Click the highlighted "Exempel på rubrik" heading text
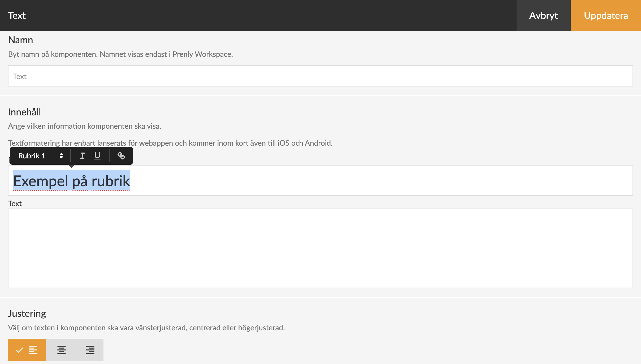The height and width of the screenshot is (364, 641). (x=72, y=181)
